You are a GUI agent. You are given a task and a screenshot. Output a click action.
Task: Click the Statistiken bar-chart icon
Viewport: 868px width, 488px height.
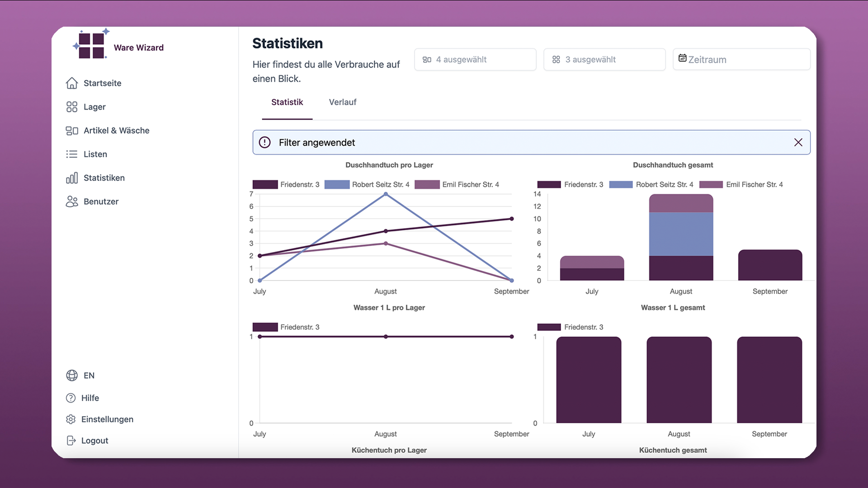[72, 178]
